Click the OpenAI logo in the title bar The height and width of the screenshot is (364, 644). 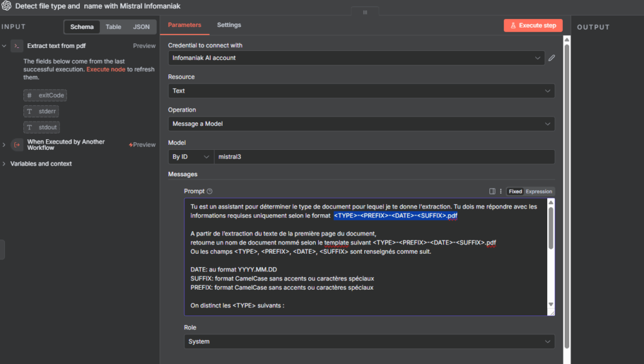click(x=8, y=6)
